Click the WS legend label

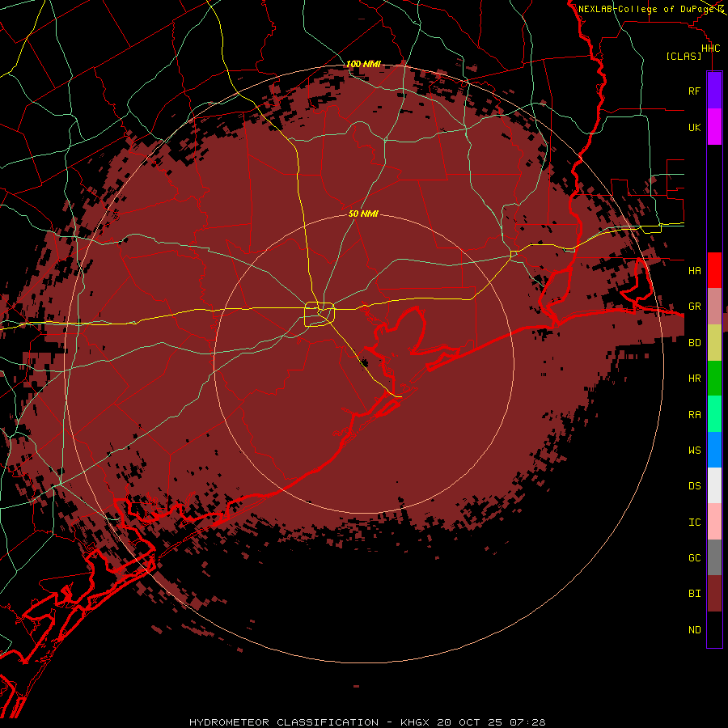pos(694,450)
